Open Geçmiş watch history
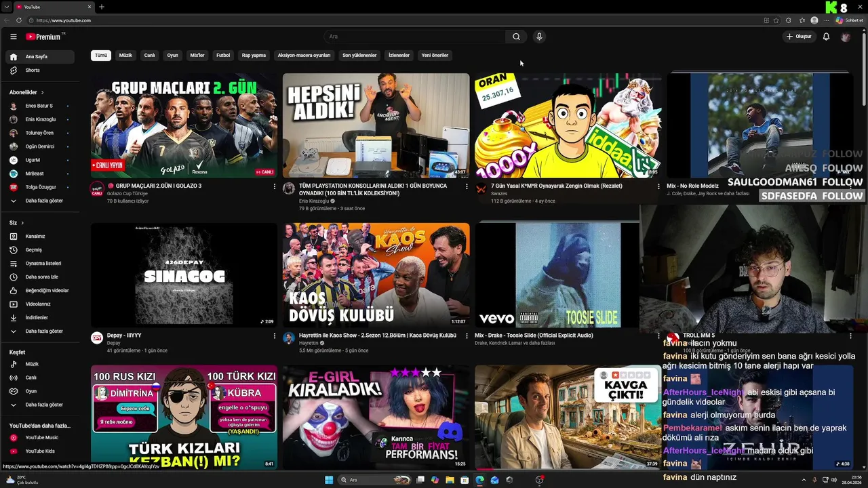 [40, 250]
